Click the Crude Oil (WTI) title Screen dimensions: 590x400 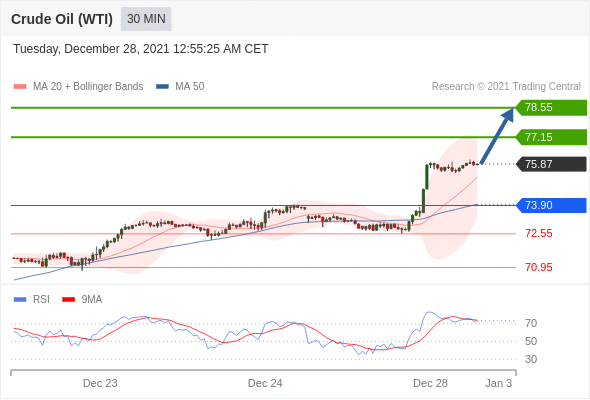(x=62, y=19)
